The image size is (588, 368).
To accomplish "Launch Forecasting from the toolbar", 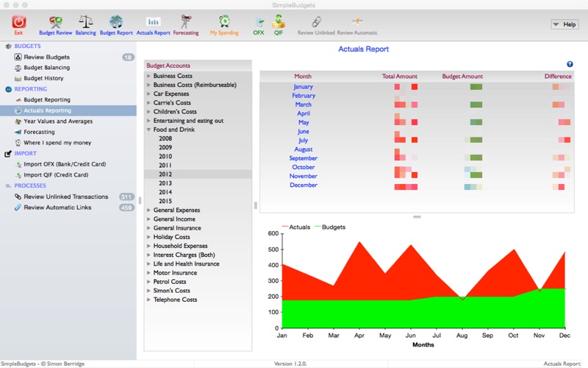I will tap(185, 23).
